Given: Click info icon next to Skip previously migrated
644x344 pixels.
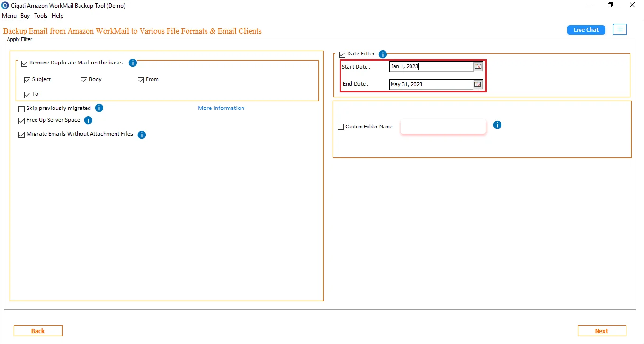Looking at the screenshot, I should [99, 108].
